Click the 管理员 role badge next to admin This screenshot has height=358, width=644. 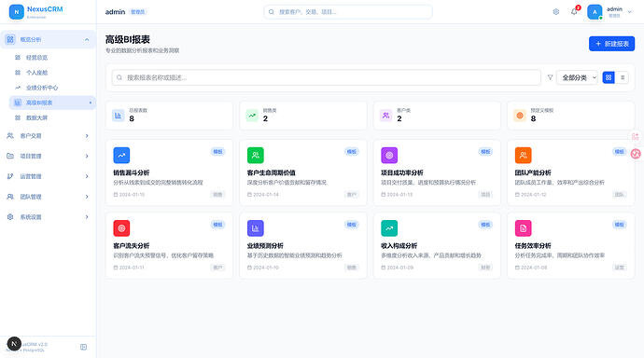point(137,12)
